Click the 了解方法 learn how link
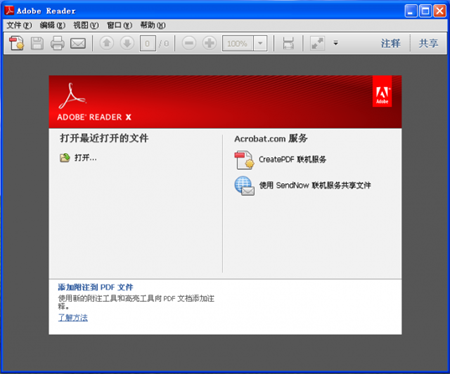This screenshot has height=374, width=450. [73, 318]
